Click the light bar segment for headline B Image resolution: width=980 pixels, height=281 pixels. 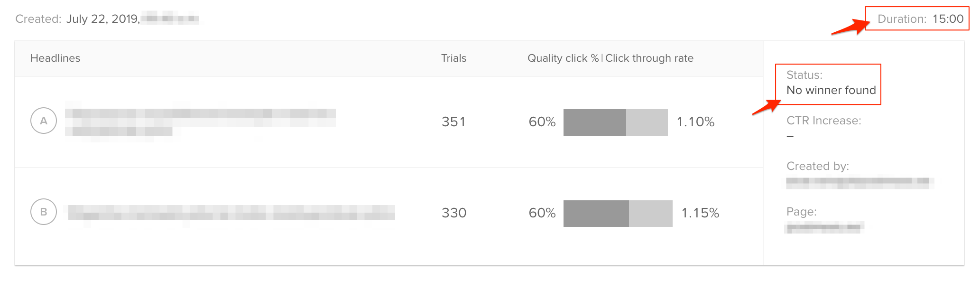[x=650, y=214]
